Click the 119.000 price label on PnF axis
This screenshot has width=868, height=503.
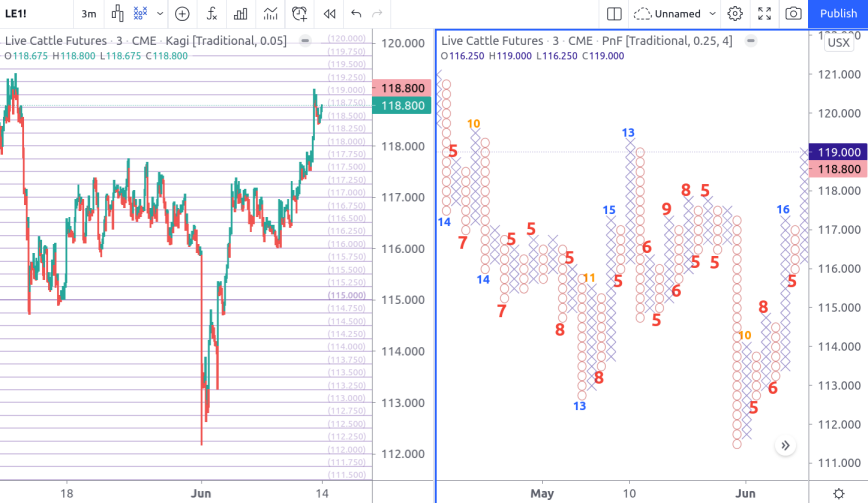(x=839, y=152)
